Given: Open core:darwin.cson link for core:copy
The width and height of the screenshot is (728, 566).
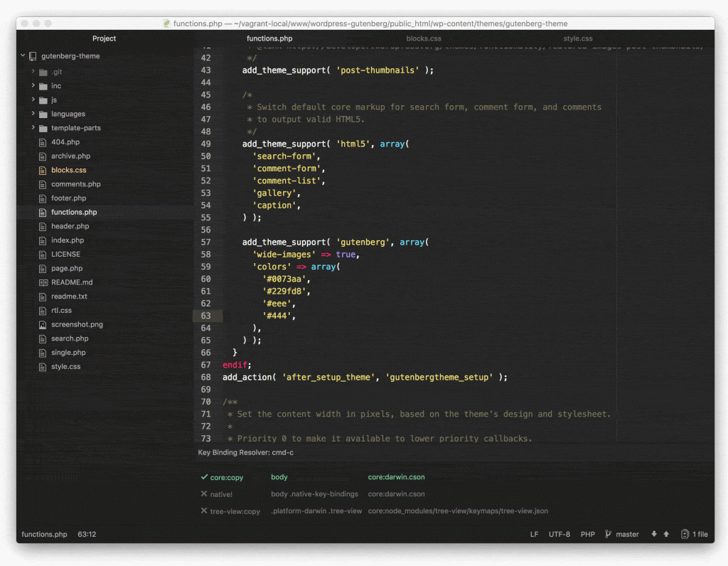Looking at the screenshot, I should (x=396, y=477).
